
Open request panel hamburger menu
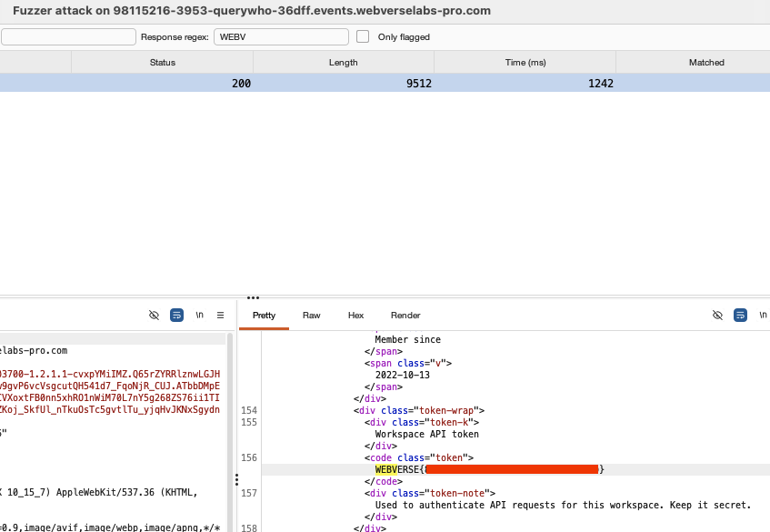pyautogui.click(x=221, y=315)
